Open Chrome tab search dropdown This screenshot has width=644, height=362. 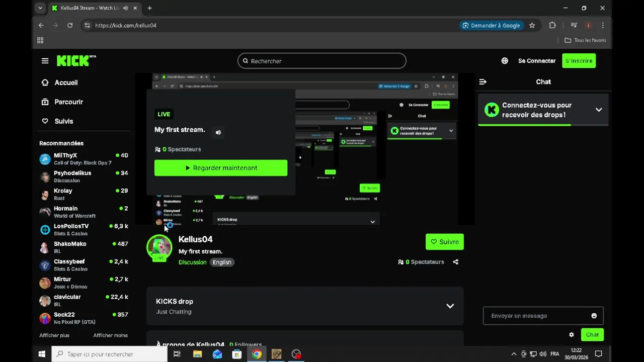coord(40,8)
